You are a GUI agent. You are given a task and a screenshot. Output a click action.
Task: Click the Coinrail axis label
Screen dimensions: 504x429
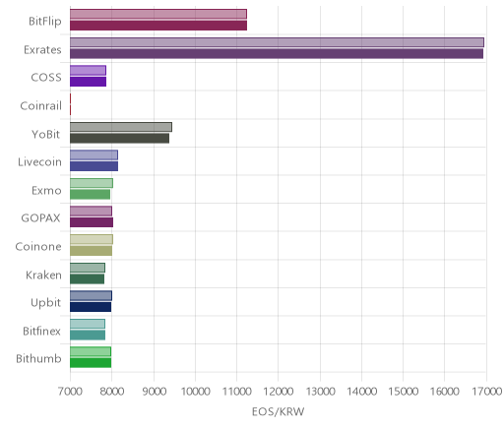(x=41, y=105)
